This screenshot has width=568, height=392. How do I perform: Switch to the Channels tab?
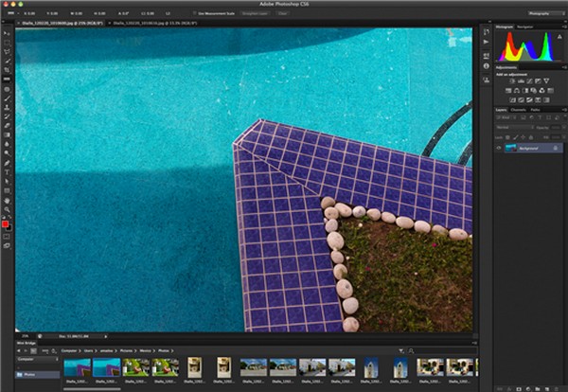[x=520, y=110]
